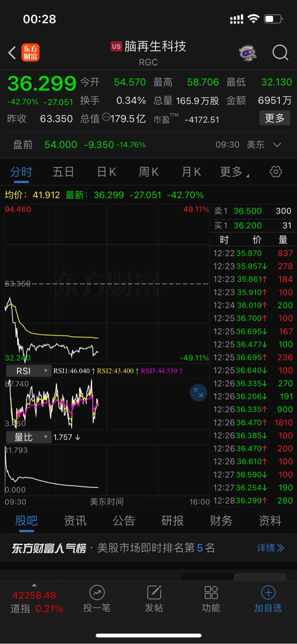297x644 pixels.
Task: Switch to 周K chart tab
Action: 148,172
